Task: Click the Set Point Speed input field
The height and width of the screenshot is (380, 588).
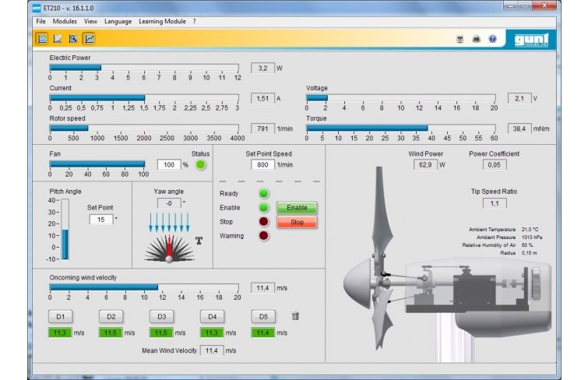Action: coord(263,165)
